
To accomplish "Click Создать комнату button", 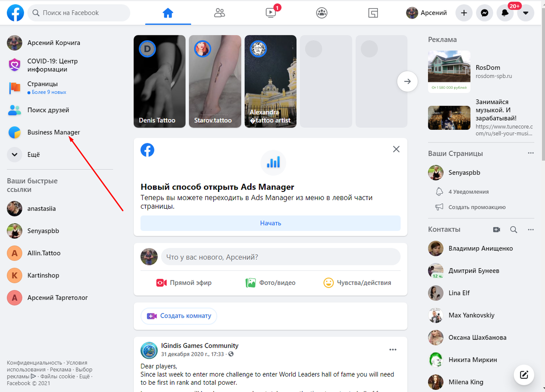I will 179,316.
